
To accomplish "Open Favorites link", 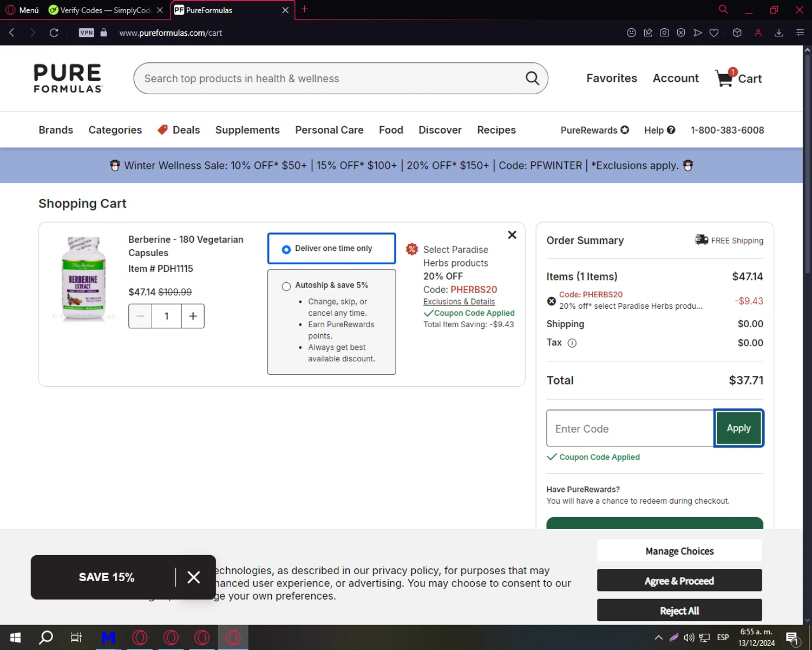I will [612, 78].
